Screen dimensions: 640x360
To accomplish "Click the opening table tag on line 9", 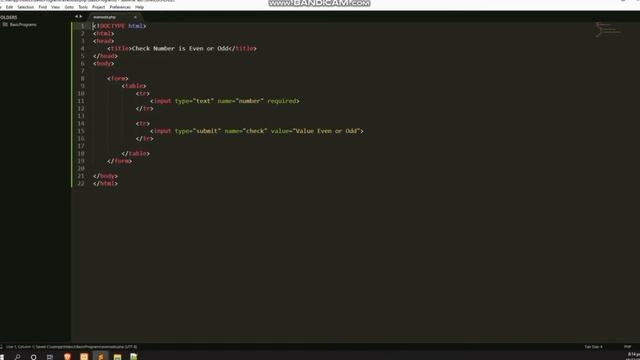I will (x=134, y=86).
